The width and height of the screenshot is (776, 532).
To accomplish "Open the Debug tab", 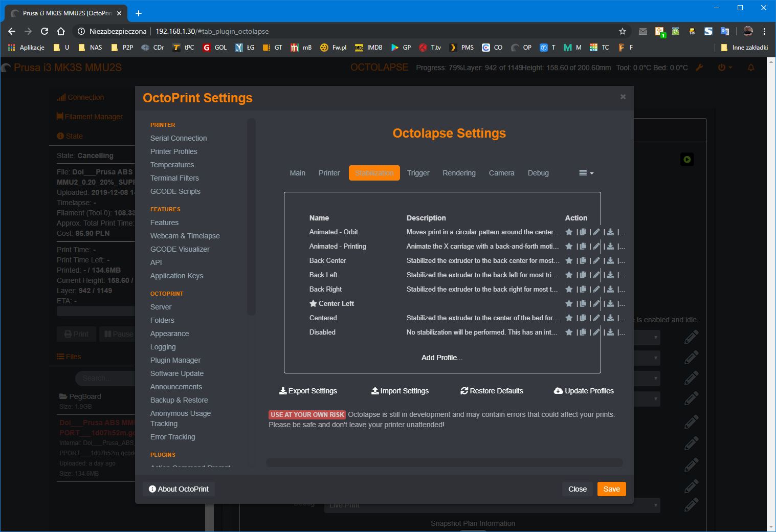I will (x=538, y=173).
